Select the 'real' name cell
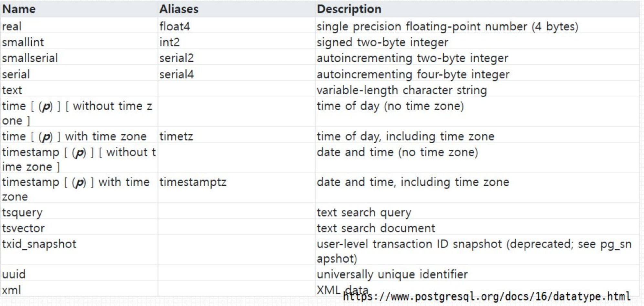The height and width of the screenshot is (306, 644). coord(12,26)
